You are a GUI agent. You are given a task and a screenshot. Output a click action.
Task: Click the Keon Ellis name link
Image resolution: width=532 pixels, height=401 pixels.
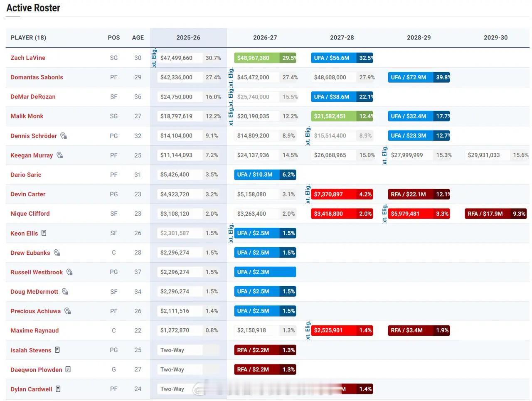[x=24, y=234]
